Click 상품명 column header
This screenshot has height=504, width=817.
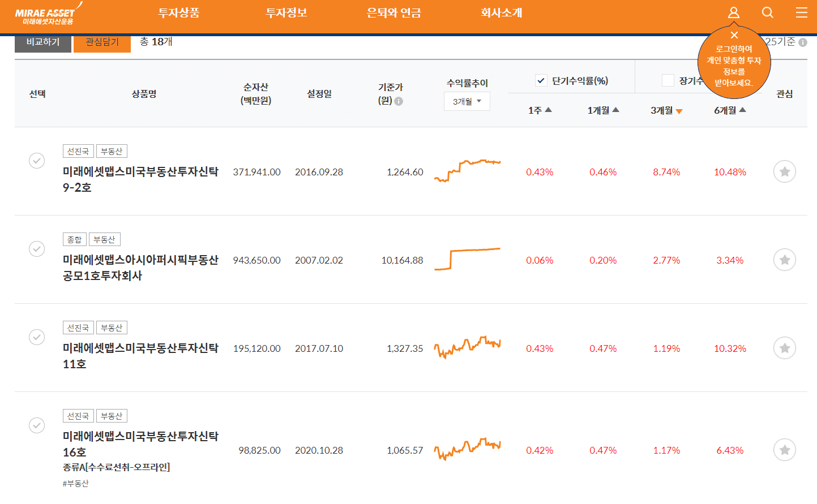(144, 94)
